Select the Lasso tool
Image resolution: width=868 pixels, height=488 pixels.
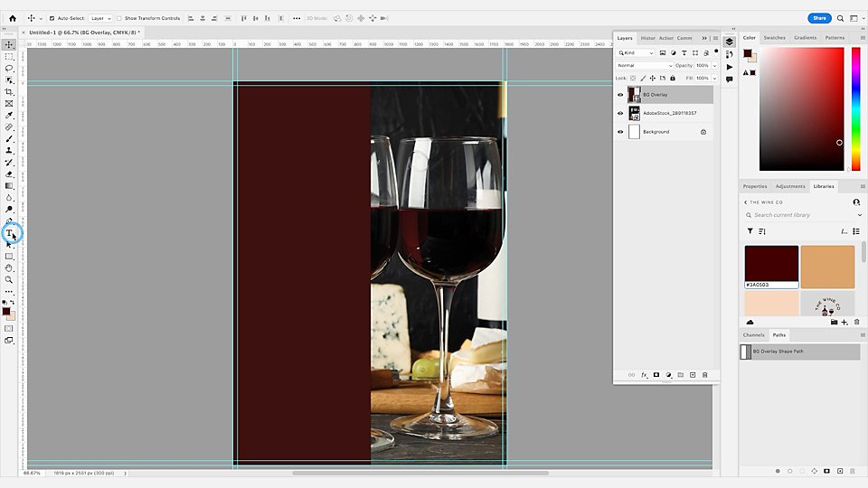coord(9,68)
